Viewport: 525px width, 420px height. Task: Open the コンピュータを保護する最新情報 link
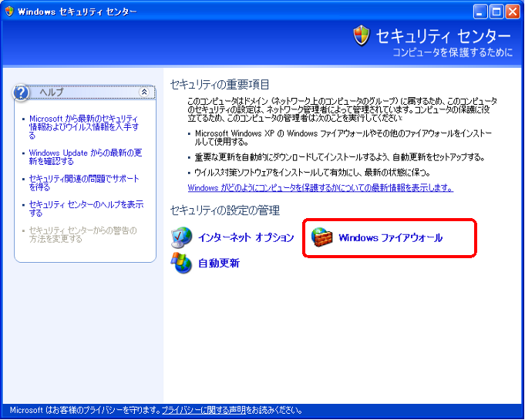(x=320, y=187)
